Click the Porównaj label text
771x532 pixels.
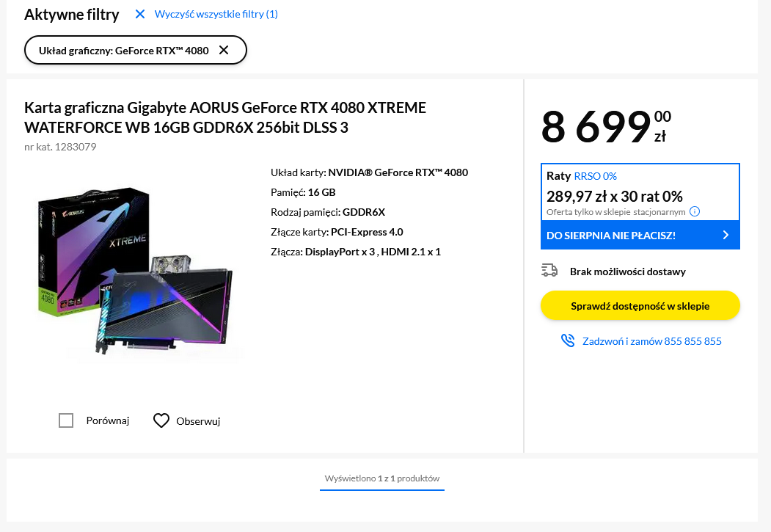coord(107,420)
